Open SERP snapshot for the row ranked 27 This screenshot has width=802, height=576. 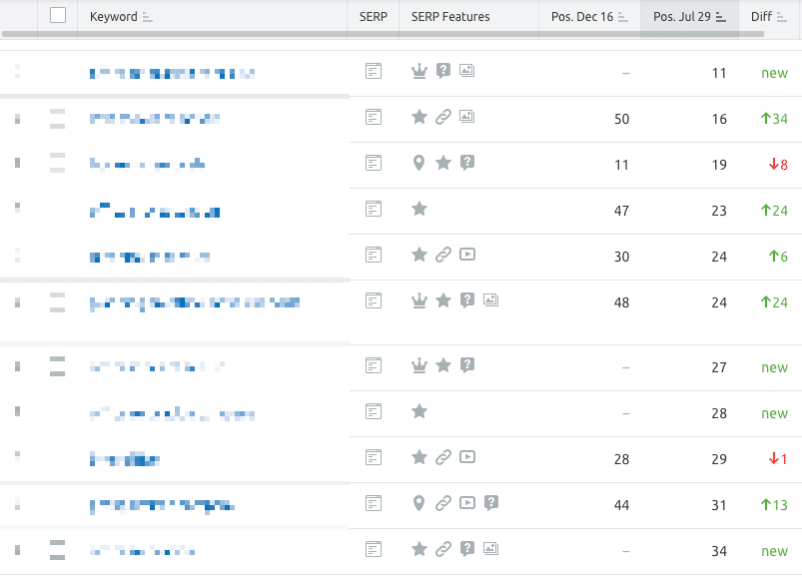click(373, 366)
